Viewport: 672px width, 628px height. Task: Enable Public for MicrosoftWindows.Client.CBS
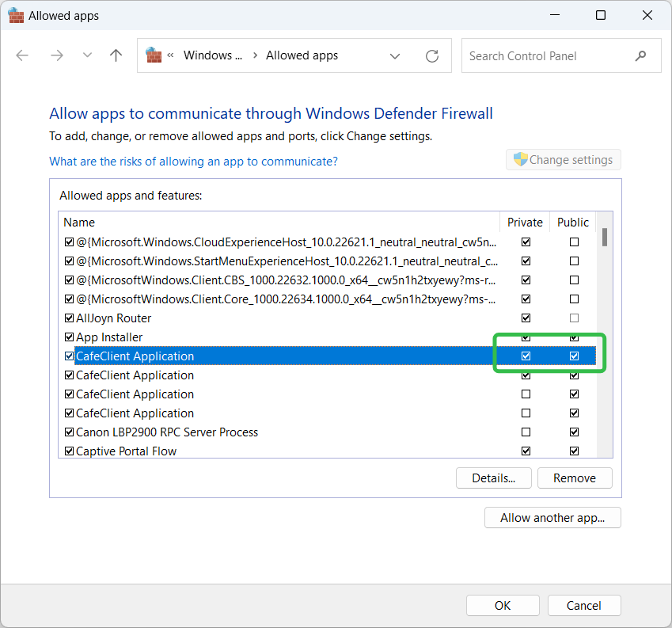tap(575, 280)
